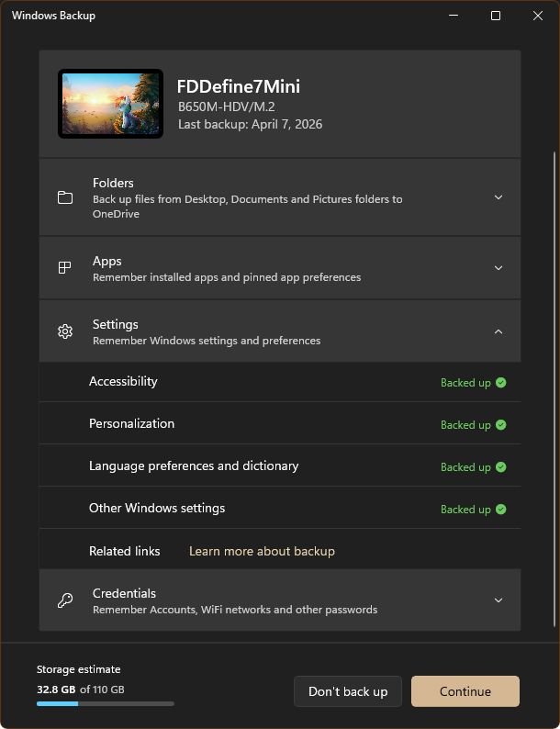This screenshot has height=729, width=560.
Task: Click the Apps grid icon
Action: pos(64,268)
